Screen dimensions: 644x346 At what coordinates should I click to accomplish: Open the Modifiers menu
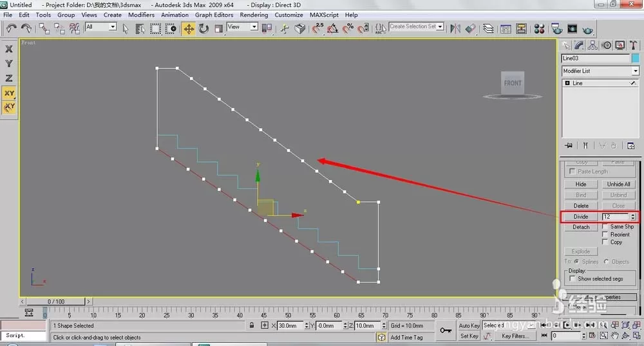[x=141, y=15]
